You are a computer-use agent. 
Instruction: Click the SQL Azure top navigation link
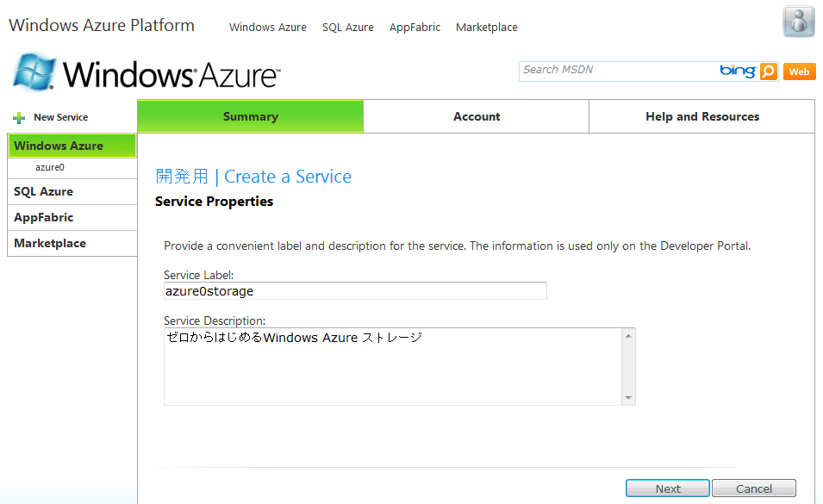[x=347, y=28]
